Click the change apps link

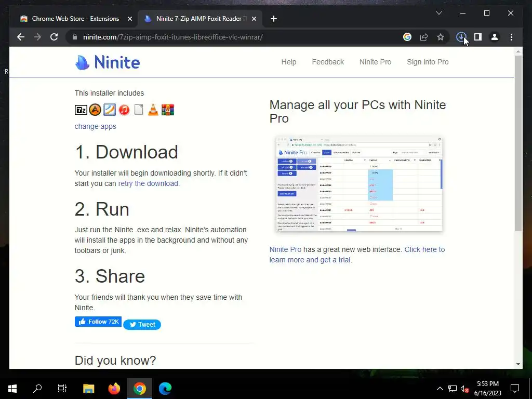(x=96, y=126)
